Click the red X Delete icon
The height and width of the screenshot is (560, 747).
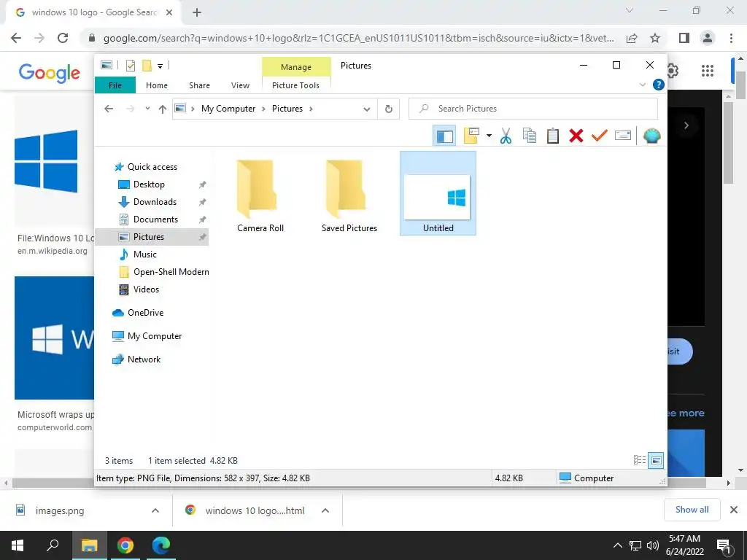[x=576, y=136]
